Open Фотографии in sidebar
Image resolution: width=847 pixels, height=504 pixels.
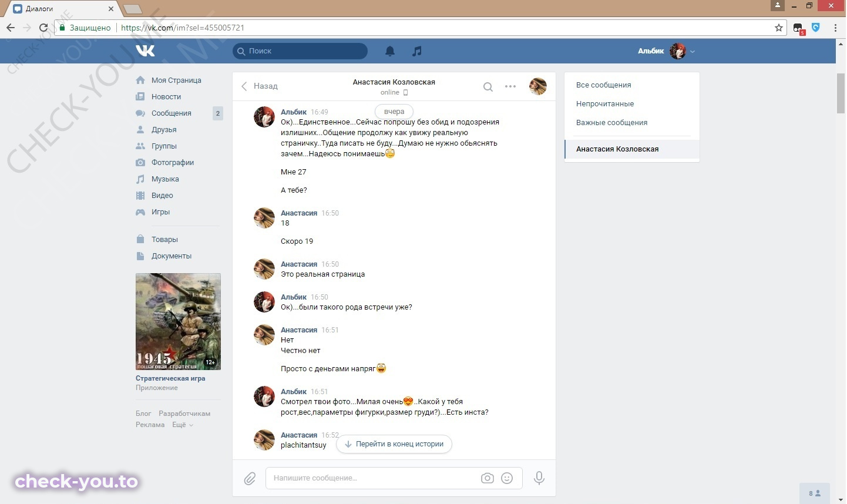(173, 162)
